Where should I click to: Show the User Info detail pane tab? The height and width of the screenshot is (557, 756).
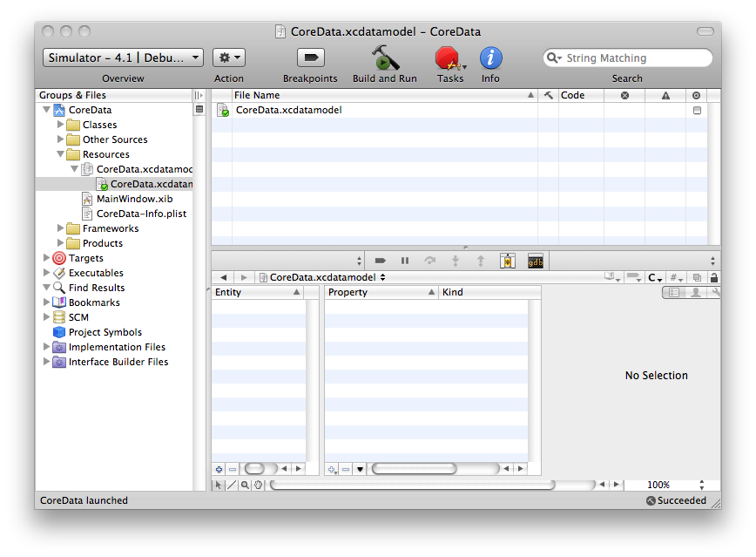[x=695, y=293]
